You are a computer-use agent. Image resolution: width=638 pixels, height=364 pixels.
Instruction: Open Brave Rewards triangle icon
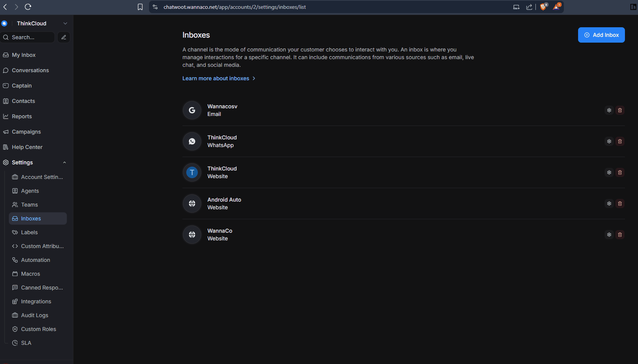557,7
